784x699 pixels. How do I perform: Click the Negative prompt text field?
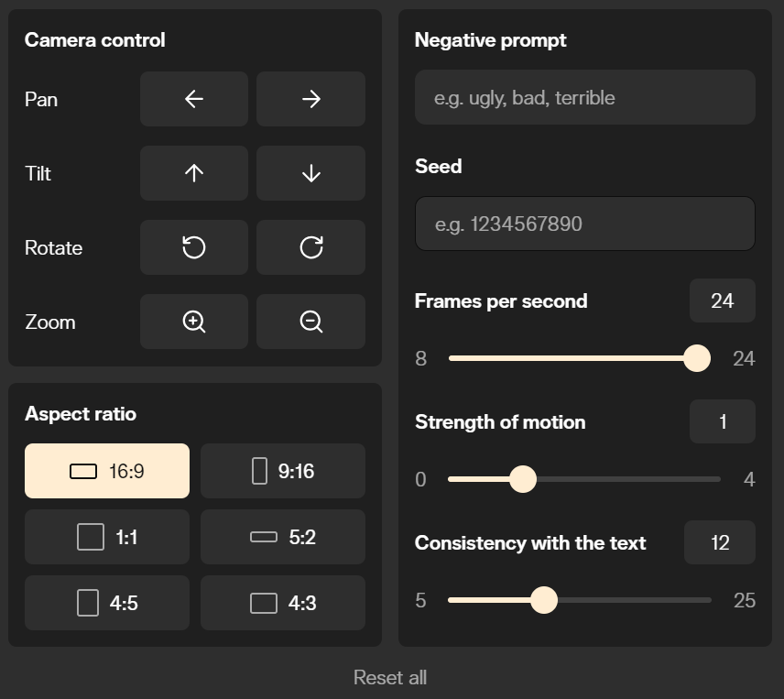pos(585,97)
